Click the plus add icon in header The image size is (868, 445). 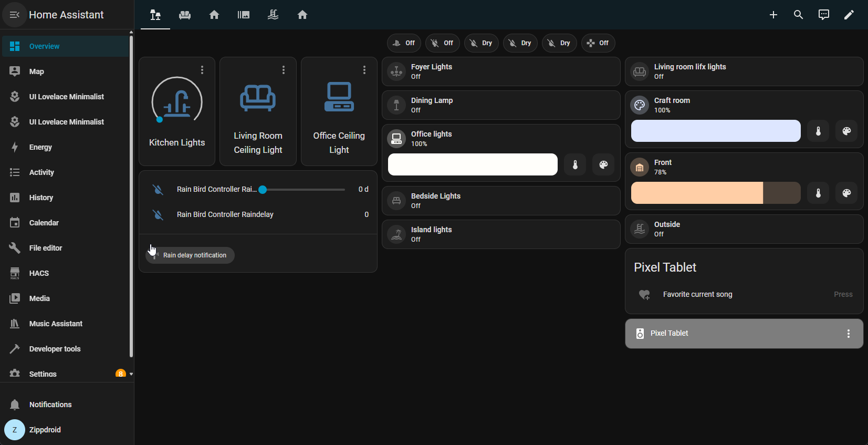(x=773, y=15)
